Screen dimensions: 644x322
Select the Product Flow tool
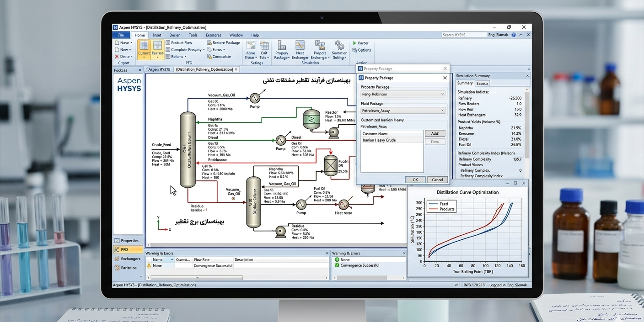pos(179,43)
